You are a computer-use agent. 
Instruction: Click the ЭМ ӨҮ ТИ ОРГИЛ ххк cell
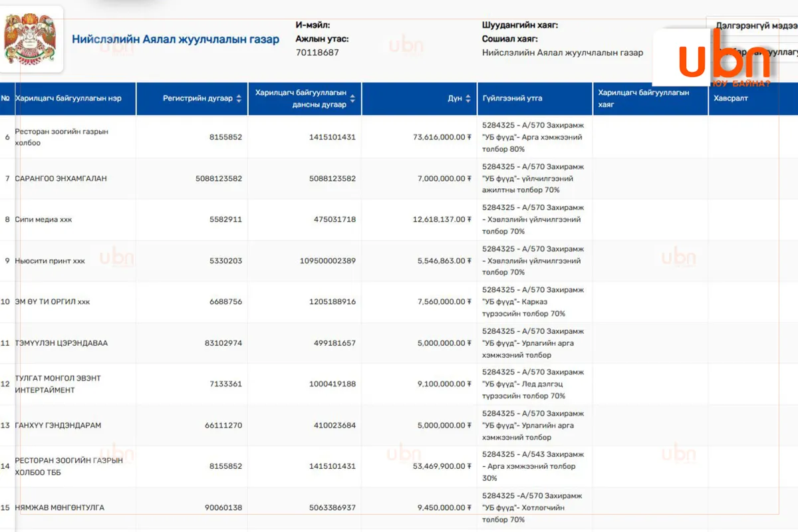[52, 302]
